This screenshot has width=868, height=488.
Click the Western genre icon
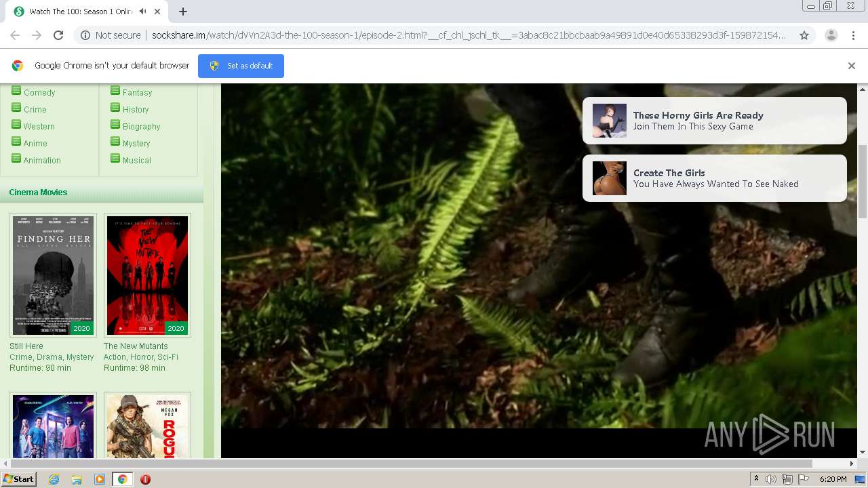click(x=16, y=124)
